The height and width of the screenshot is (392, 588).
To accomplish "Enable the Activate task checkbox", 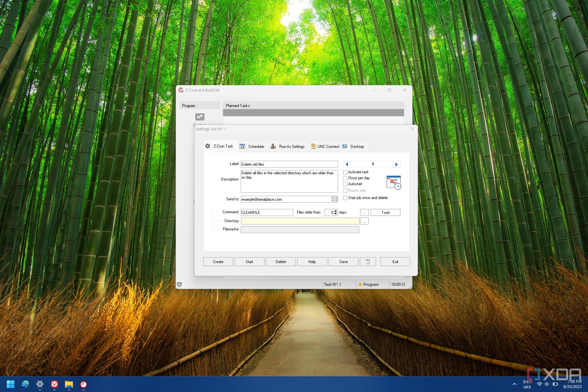I will coord(345,172).
